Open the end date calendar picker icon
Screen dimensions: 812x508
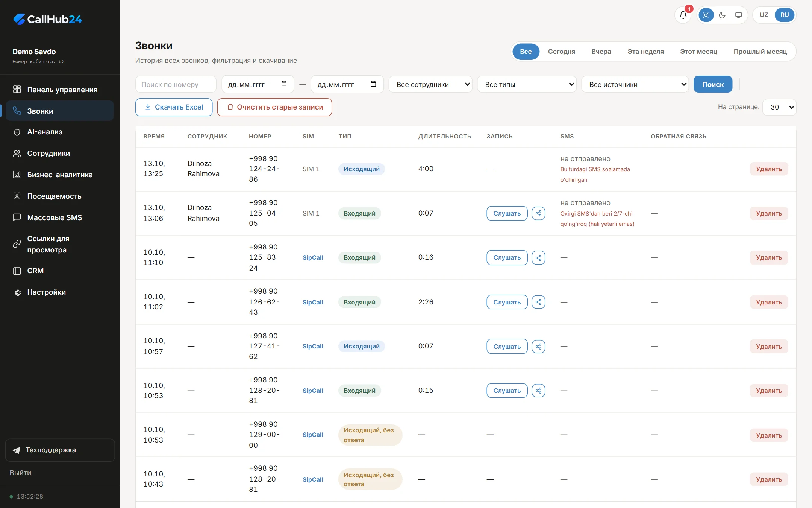click(x=373, y=84)
